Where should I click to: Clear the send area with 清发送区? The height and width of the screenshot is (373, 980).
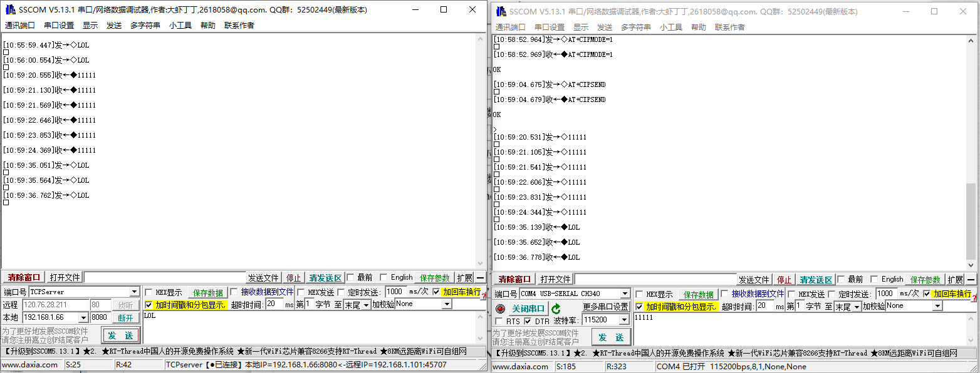point(324,277)
